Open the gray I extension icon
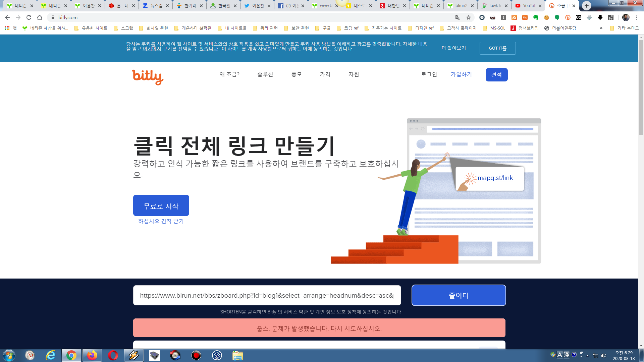644x362 pixels. coord(503,17)
